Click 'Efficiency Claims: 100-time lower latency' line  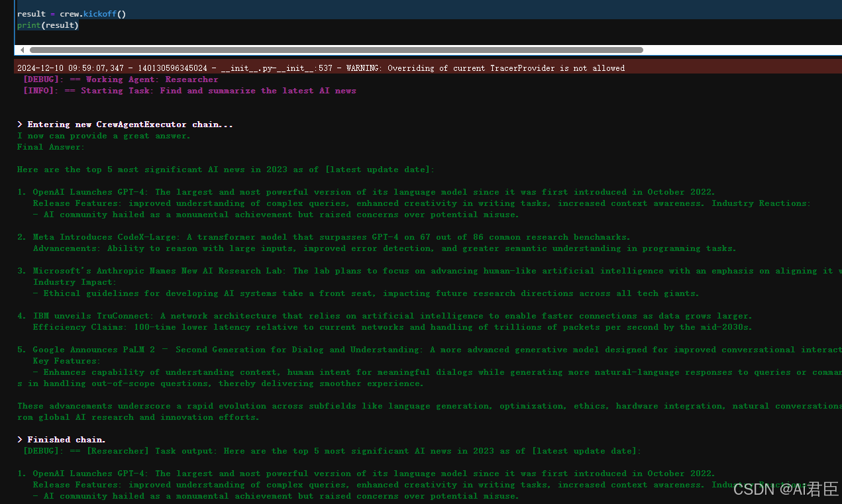393,327
